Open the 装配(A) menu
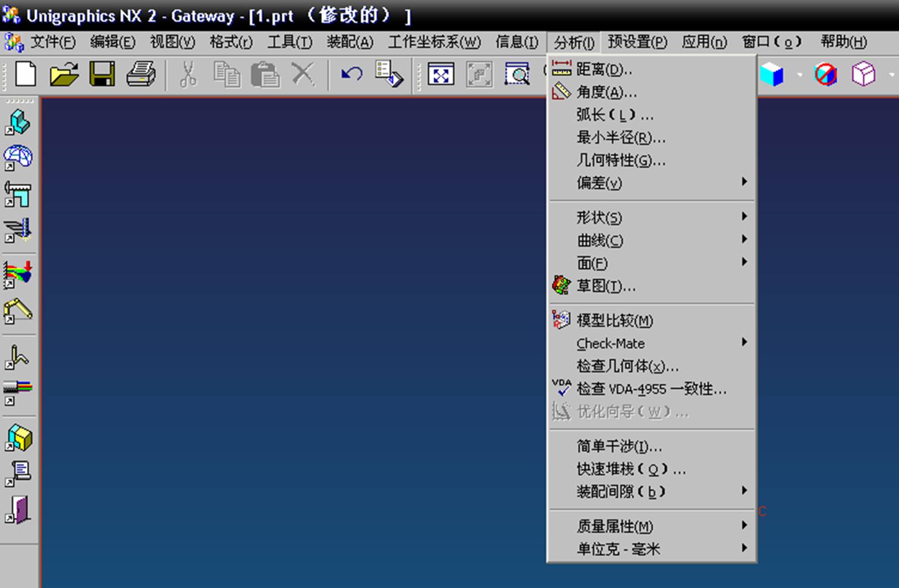 click(350, 42)
